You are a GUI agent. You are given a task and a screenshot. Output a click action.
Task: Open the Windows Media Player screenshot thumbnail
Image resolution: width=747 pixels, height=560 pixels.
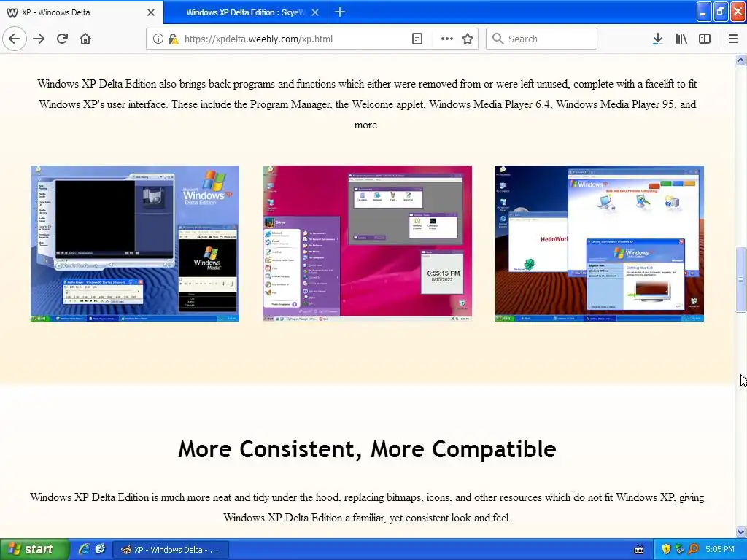tap(135, 244)
